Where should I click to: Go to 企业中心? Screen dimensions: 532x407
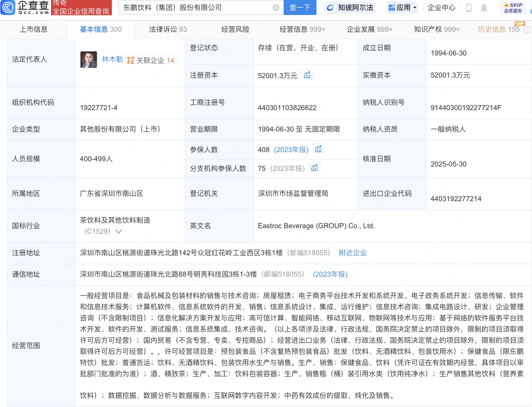pyautogui.click(x=441, y=8)
